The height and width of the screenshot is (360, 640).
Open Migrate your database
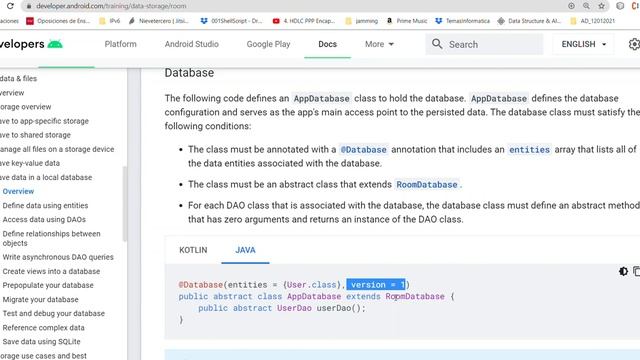[x=40, y=299]
